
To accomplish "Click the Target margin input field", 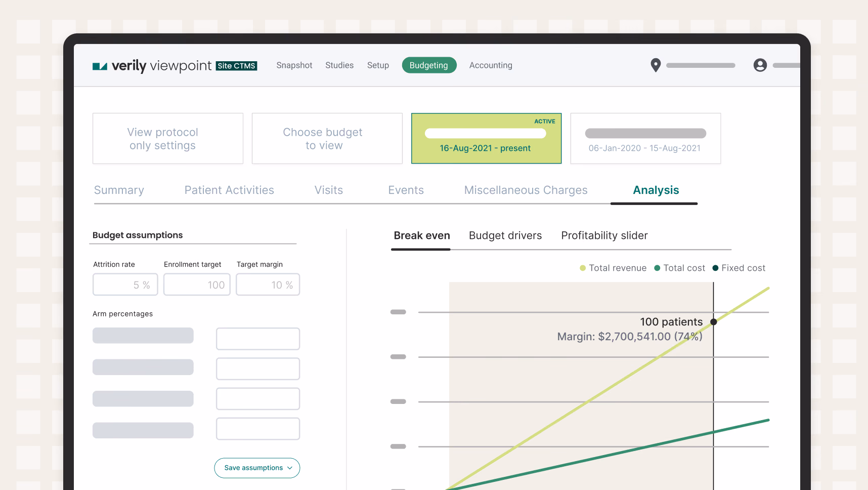I will pyautogui.click(x=268, y=284).
